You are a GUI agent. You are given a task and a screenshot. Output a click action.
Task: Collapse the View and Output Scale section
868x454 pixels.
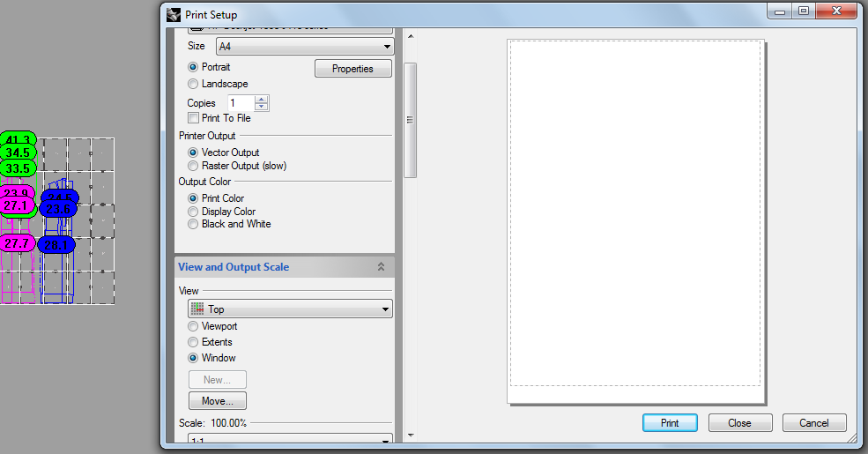click(x=381, y=267)
